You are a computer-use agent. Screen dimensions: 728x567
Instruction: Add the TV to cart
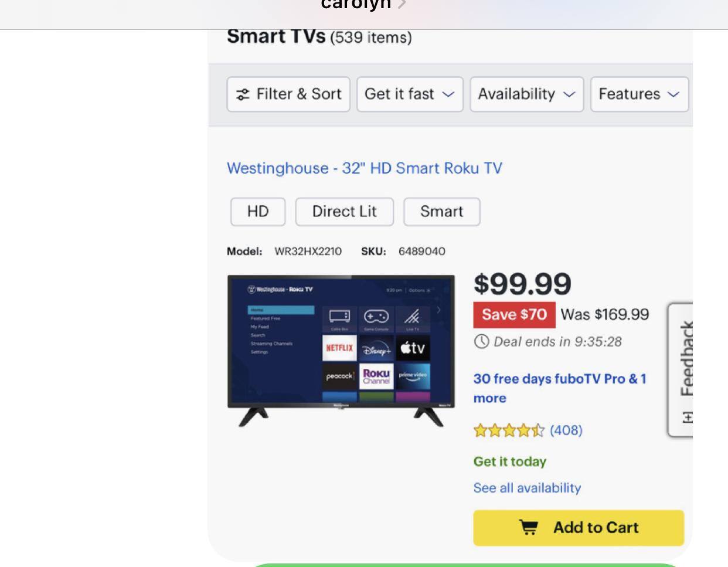point(579,528)
